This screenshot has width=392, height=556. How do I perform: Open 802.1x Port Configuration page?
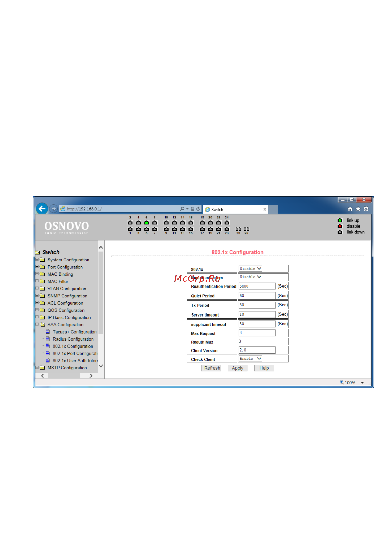coord(75,354)
